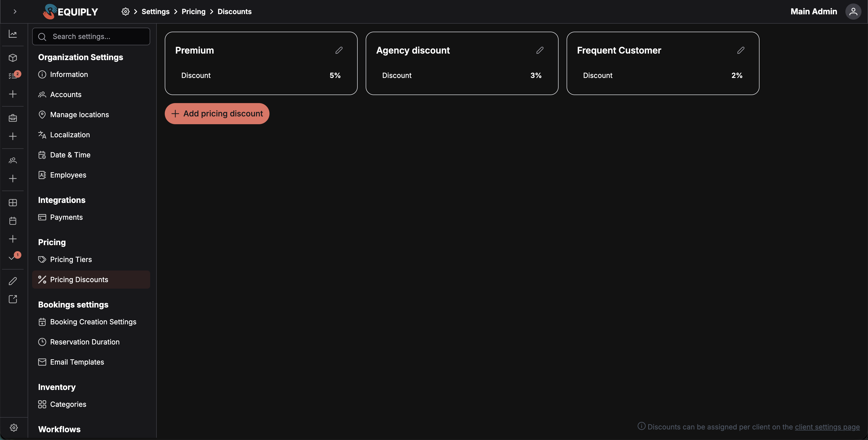Click the plus icon below the task list icon
Image resolution: width=868 pixels, height=440 pixels.
coord(13,94)
